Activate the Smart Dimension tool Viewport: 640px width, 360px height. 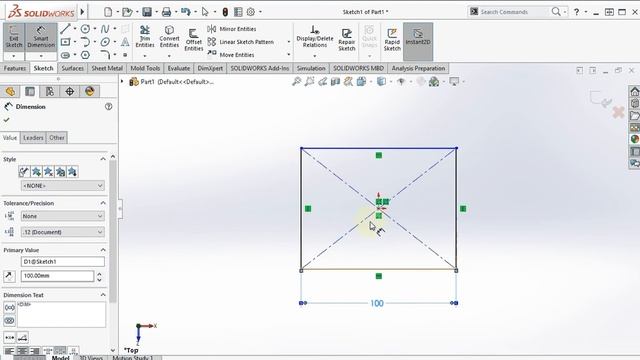tap(41, 37)
